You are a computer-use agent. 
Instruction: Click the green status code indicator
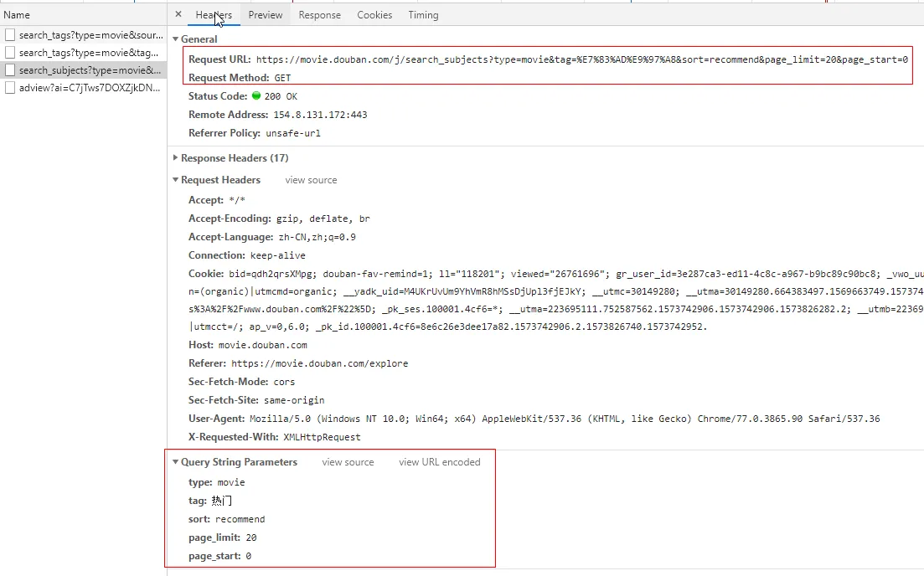coord(256,95)
